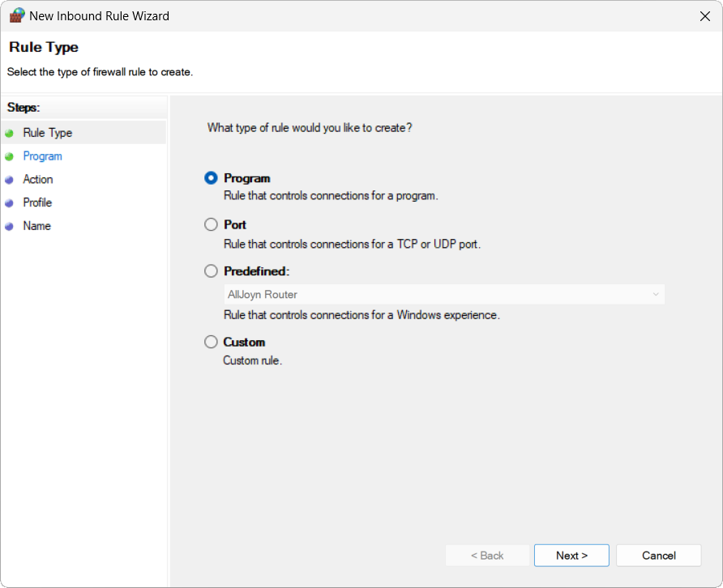Click the Cancel button

[658, 556]
